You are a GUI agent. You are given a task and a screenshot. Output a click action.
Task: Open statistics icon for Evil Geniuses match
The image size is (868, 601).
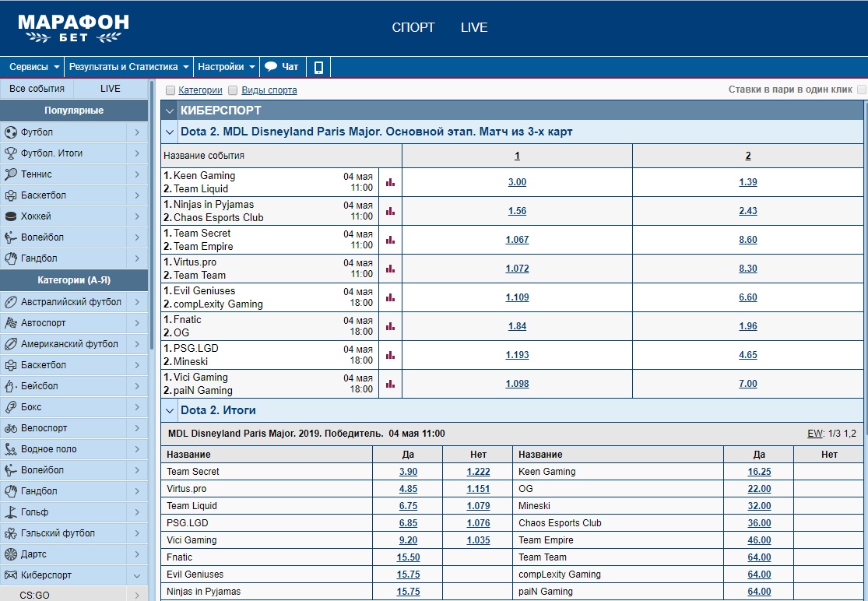click(390, 297)
